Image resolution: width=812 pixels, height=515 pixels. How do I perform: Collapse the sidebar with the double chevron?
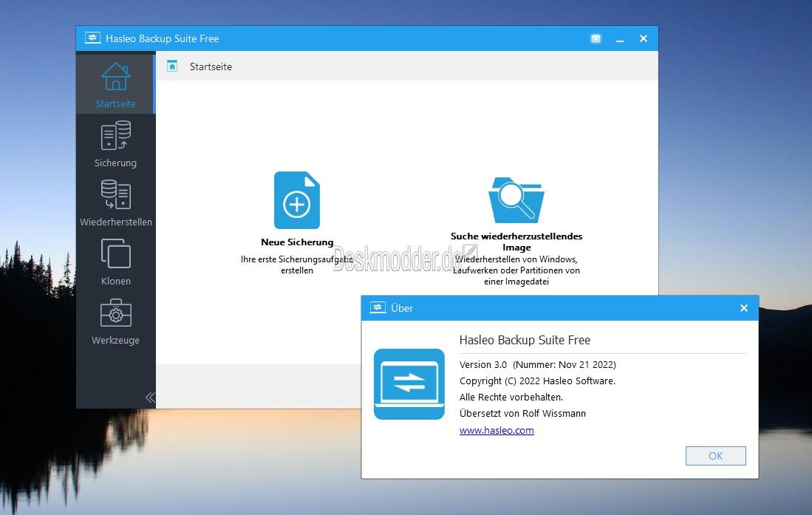(x=150, y=398)
